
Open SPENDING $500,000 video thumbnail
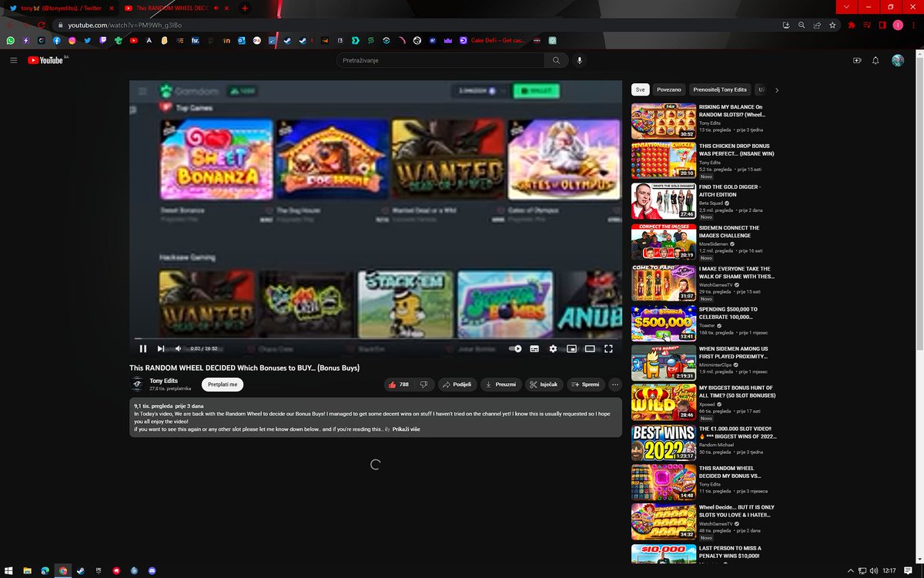coord(663,323)
